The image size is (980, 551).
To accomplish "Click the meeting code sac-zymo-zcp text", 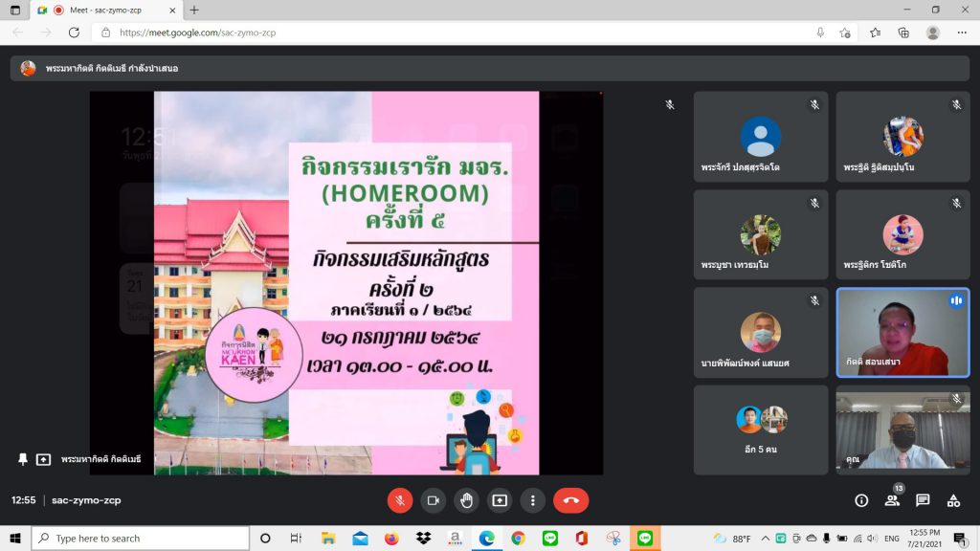I will pos(86,500).
